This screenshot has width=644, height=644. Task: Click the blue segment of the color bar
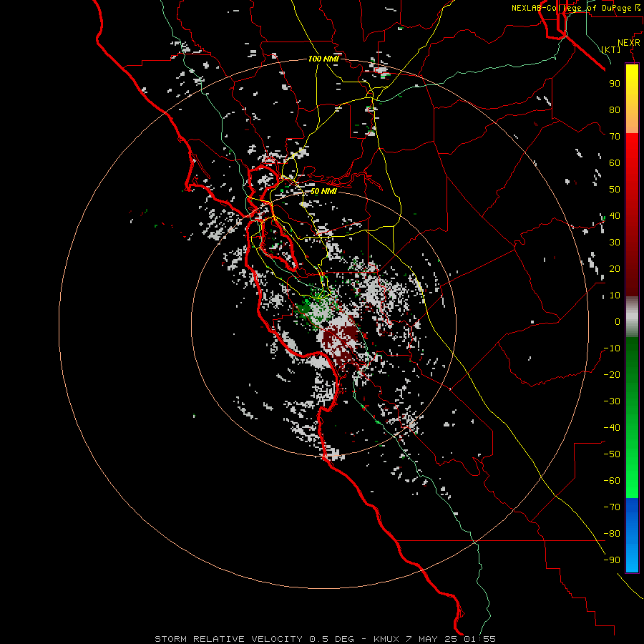click(x=632, y=535)
